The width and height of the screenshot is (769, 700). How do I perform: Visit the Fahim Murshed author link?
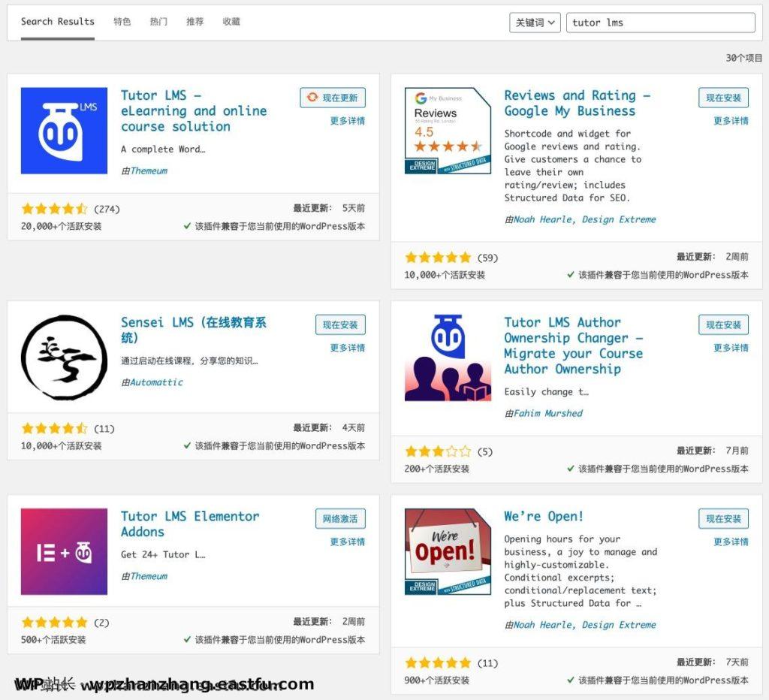point(547,413)
